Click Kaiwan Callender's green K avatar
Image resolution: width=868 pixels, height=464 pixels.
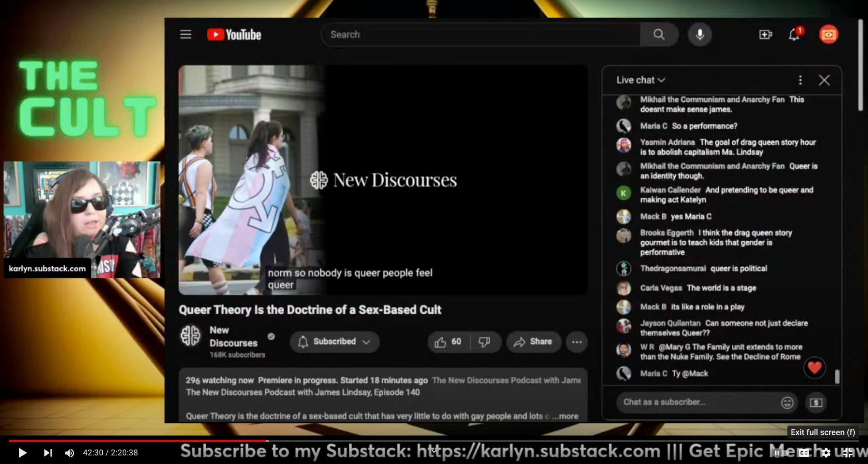point(624,193)
